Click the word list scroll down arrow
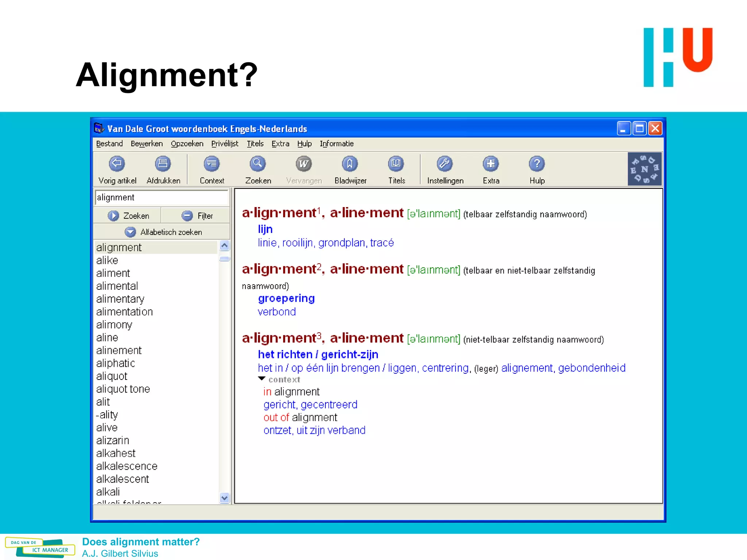Viewport: 747px width, 560px height. (x=224, y=498)
